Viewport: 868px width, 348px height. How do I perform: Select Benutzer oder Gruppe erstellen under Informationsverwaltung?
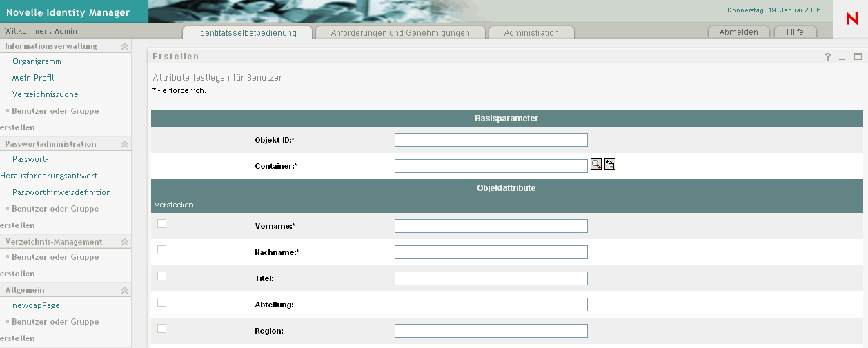pyautogui.click(x=50, y=119)
